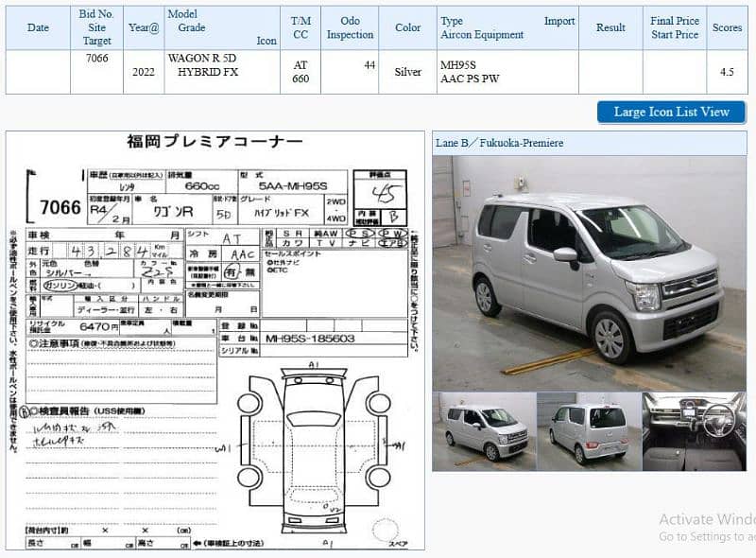
Task: Click the AT 660 transmission cell
Action: [x=301, y=72]
